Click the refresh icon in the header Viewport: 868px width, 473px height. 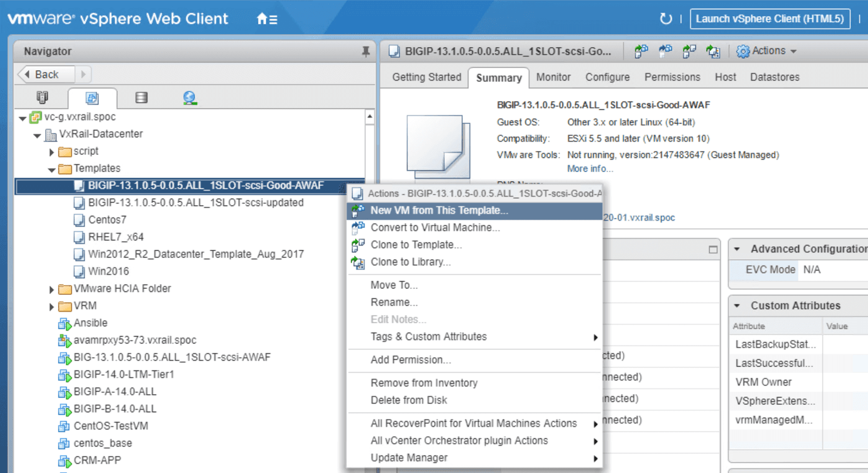pyautogui.click(x=666, y=19)
